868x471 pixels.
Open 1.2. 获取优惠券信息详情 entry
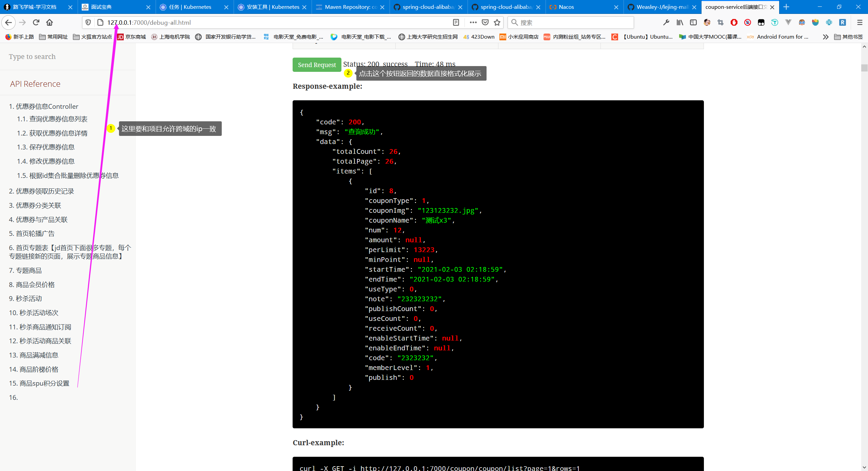[x=52, y=133]
